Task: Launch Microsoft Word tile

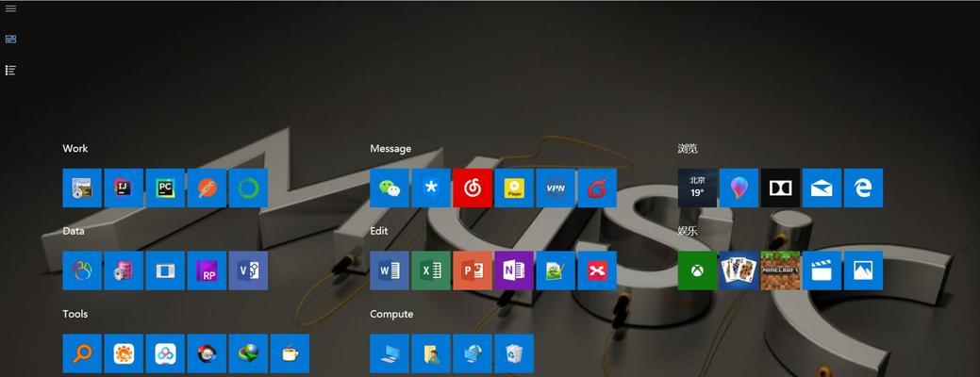Action: 390,270
